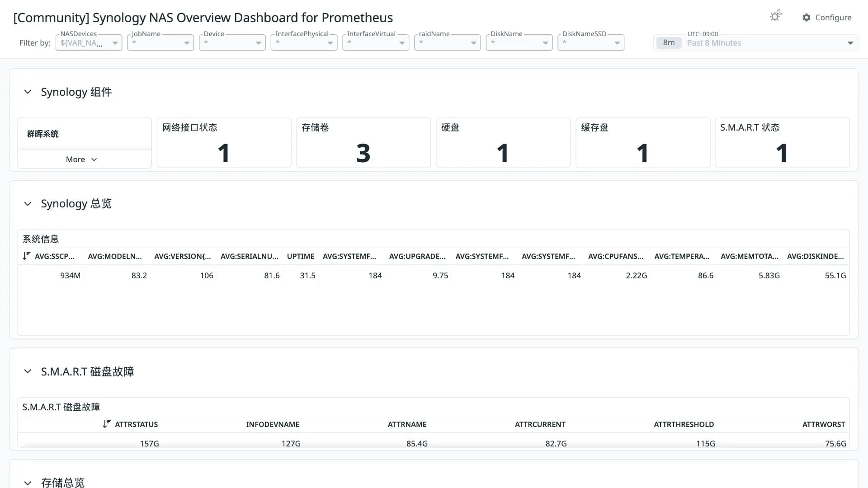Image resolution: width=868 pixels, height=488 pixels.
Task: Open the Device filter dropdown
Action: click(232, 42)
